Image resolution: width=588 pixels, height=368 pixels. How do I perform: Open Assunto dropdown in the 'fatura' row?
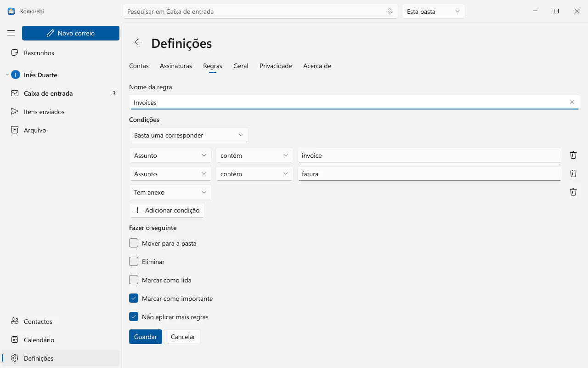pyautogui.click(x=170, y=174)
